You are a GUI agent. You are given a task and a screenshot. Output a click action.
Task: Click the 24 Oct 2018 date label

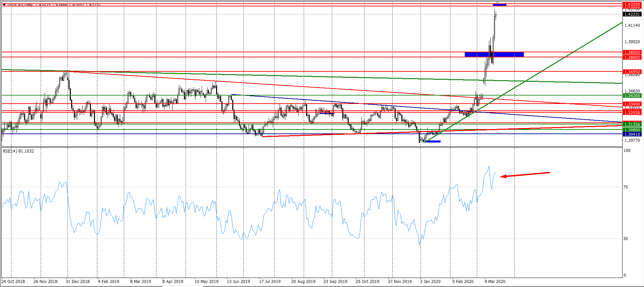13,282
